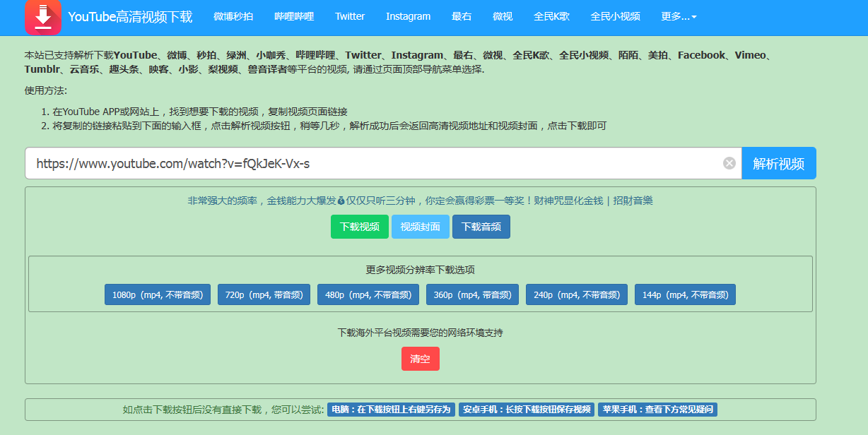Open the Instagram nav item
The height and width of the screenshot is (435, 868).
pos(408,16)
